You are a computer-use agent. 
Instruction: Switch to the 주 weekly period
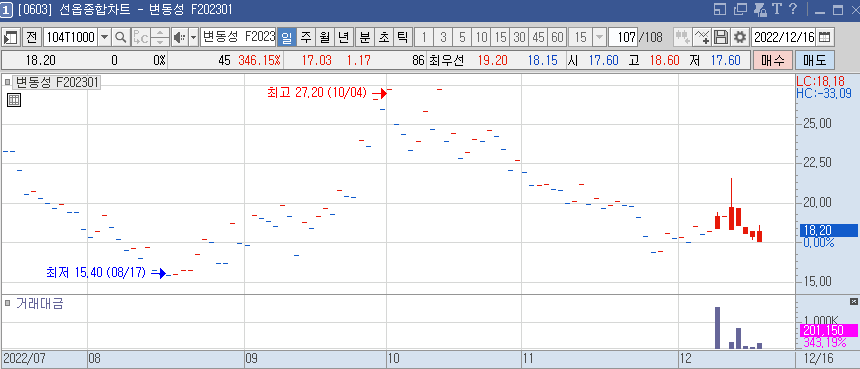pos(305,37)
